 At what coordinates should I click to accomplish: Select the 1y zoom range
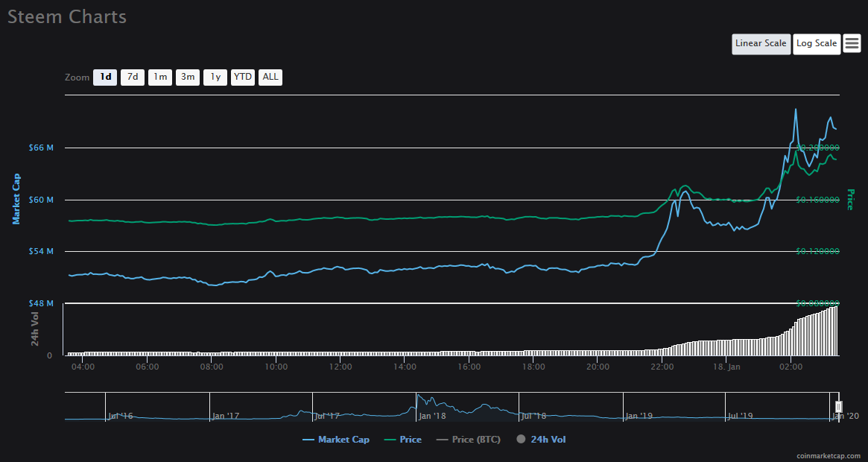[x=215, y=77]
